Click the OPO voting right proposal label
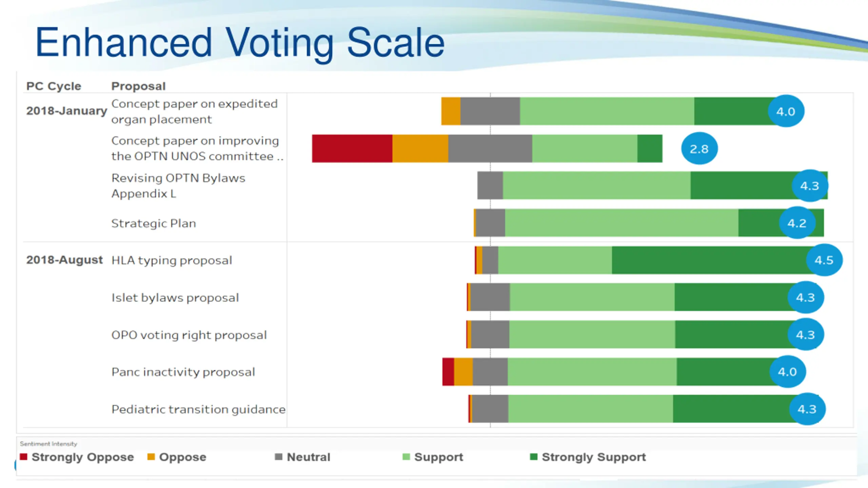This screenshot has height=488, width=868. 189,335
